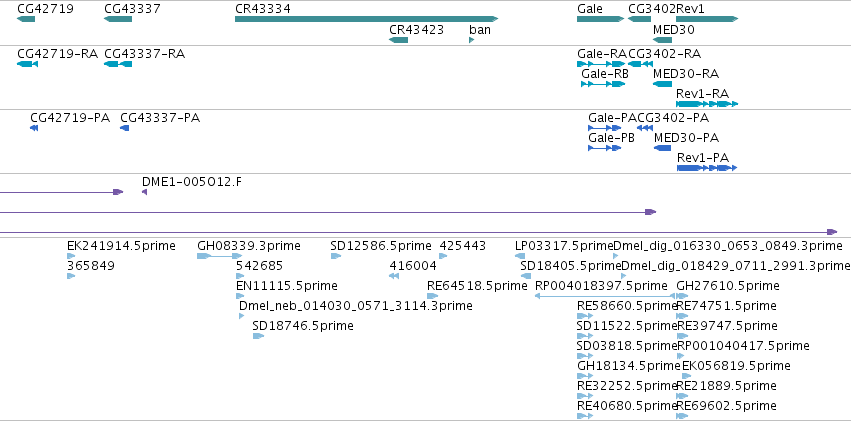This screenshot has height=421, width=851.
Task: Click the CG43337-PA protein glyph
Action: click(124, 128)
